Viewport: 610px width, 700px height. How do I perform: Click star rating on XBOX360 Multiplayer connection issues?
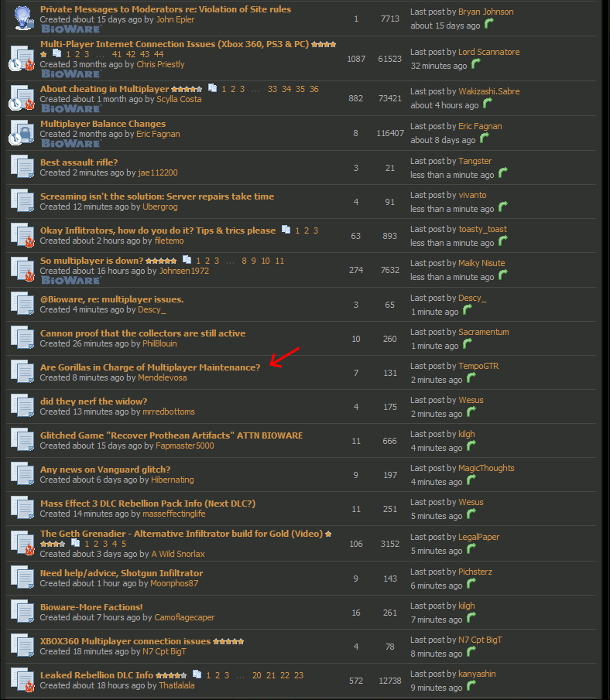[228, 641]
